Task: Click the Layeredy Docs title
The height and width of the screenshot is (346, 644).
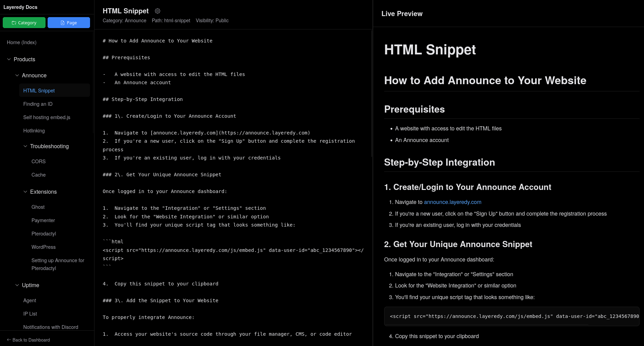Action: pyautogui.click(x=21, y=7)
